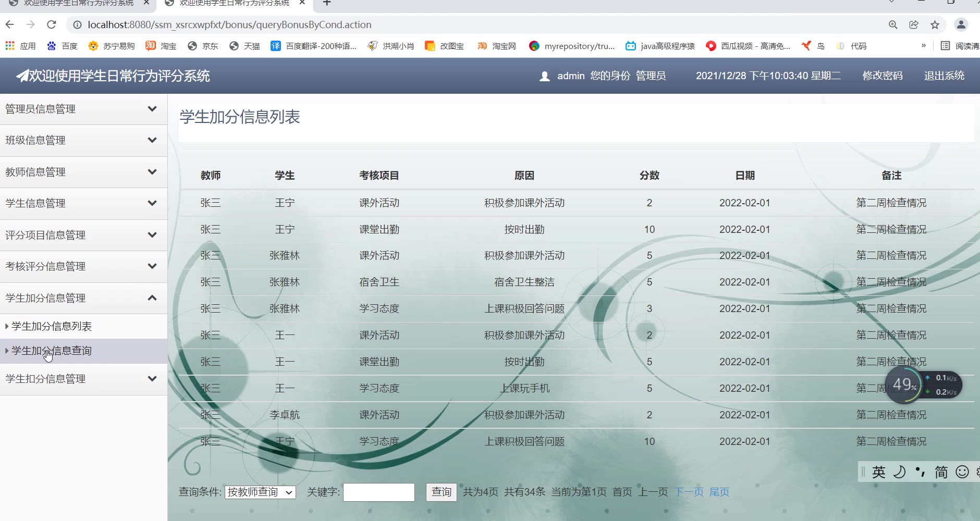Select 学生加分信息查询 submenu item

(83, 351)
